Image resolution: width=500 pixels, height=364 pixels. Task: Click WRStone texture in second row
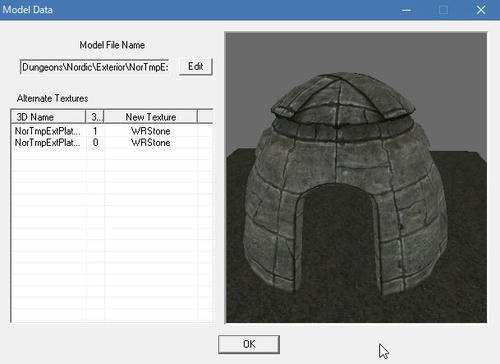[x=151, y=143]
